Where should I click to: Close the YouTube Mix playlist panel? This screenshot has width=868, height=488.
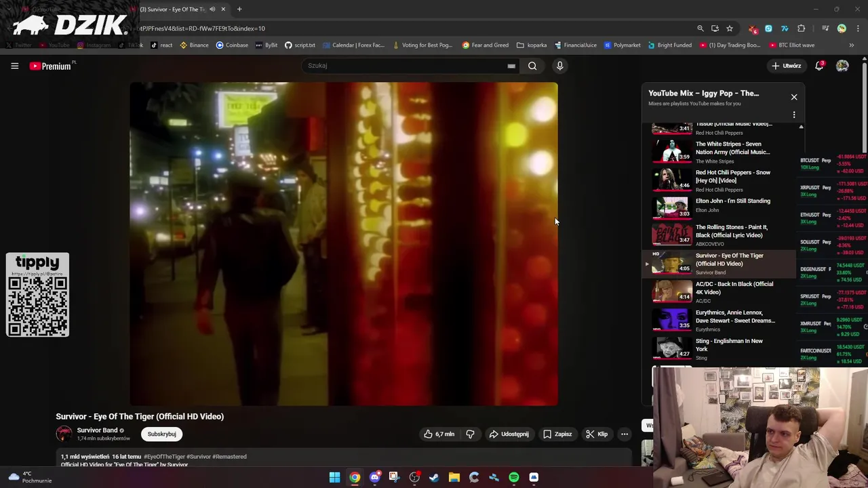(x=794, y=97)
